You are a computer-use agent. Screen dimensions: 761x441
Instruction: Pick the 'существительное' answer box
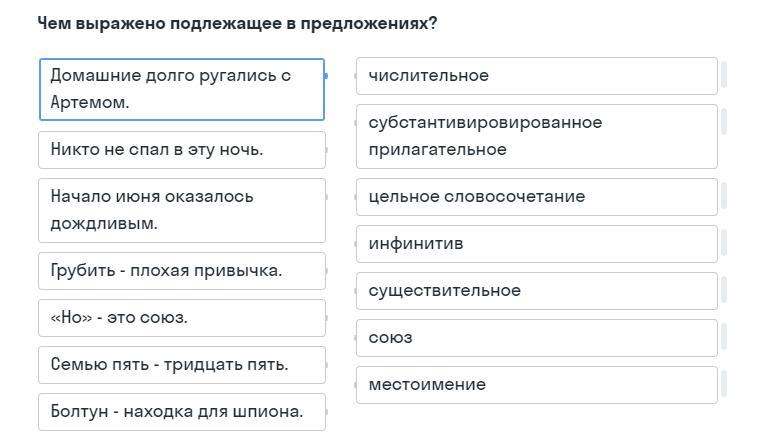[537, 291]
